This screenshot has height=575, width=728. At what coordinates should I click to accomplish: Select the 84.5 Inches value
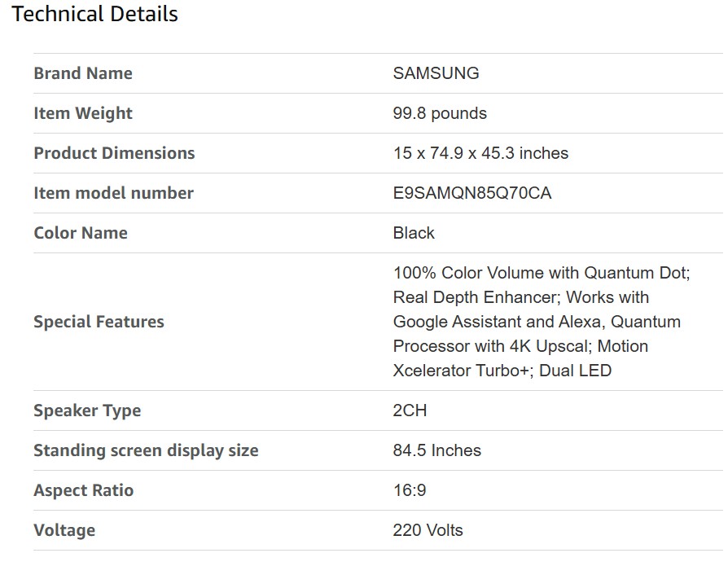click(x=436, y=450)
